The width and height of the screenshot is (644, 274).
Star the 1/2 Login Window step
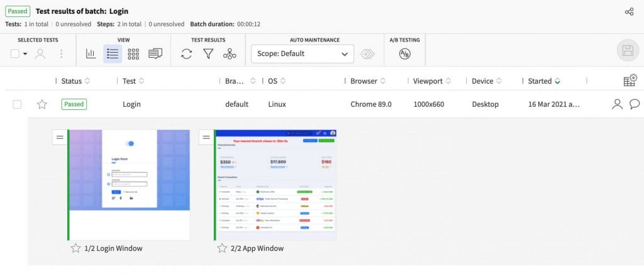click(75, 248)
